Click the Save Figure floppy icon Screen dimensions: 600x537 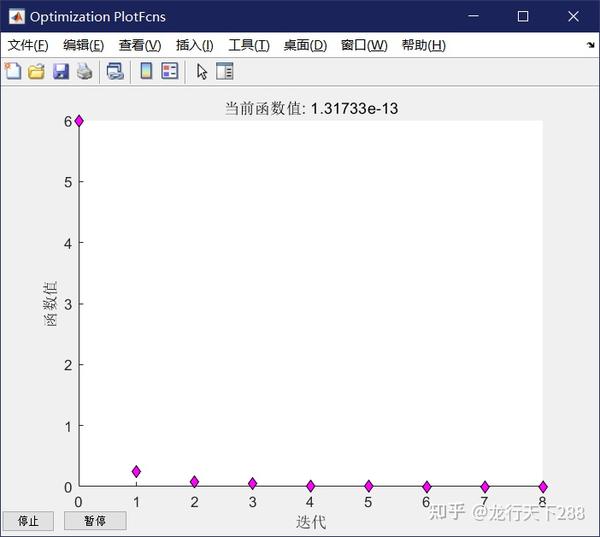click(60, 71)
